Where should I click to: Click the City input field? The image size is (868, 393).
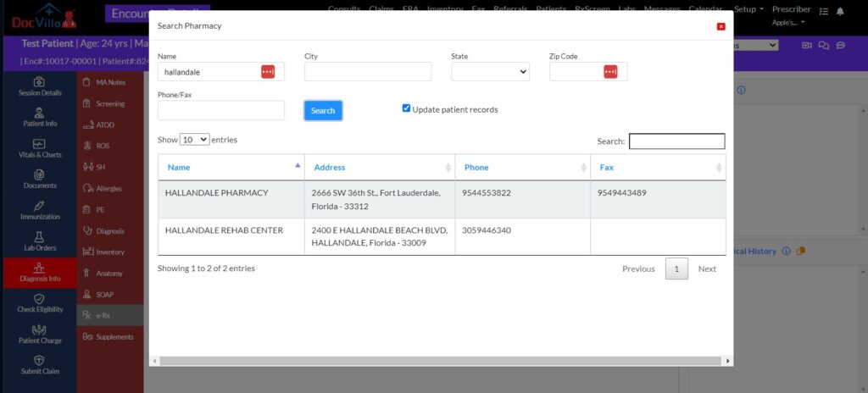(368, 72)
